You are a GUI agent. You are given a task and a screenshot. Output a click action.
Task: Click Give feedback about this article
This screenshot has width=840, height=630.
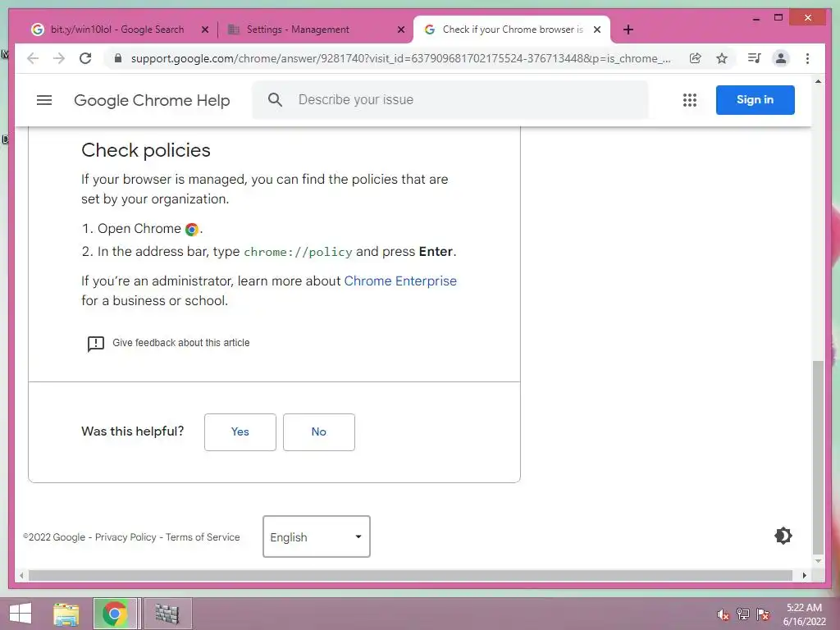[181, 343]
